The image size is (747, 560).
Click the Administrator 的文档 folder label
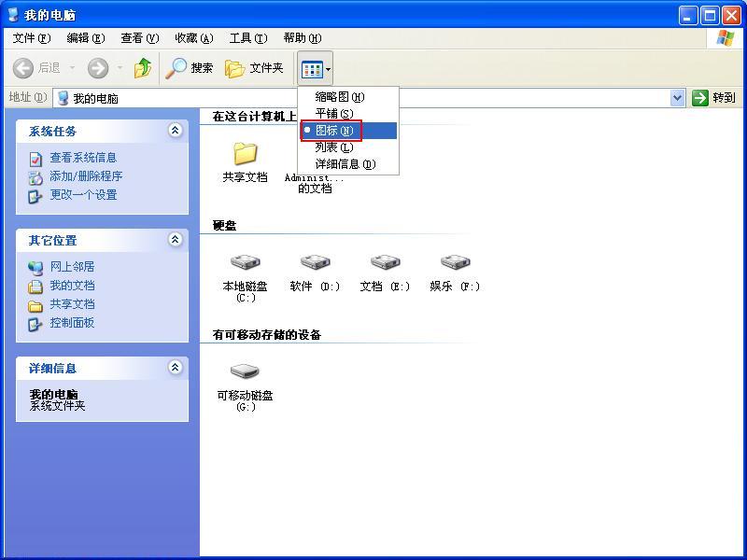315,183
